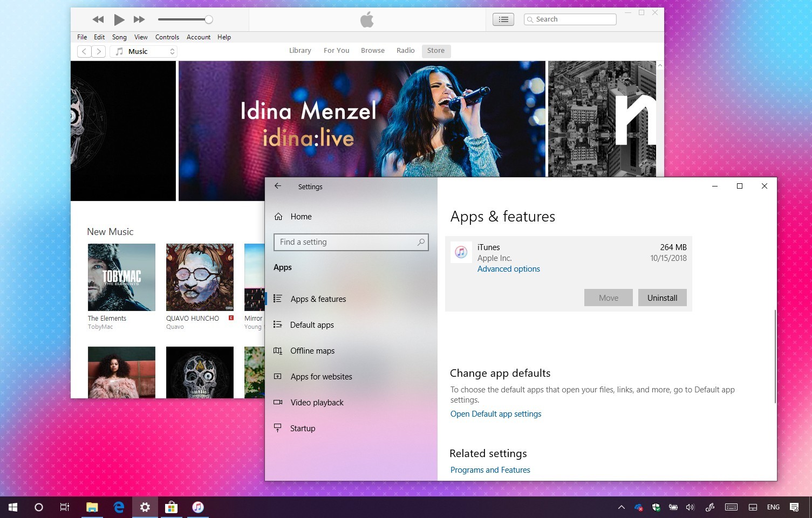The width and height of the screenshot is (812, 518).
Task: Click the Settings gear taskbar icon
Action: (145, 507)
